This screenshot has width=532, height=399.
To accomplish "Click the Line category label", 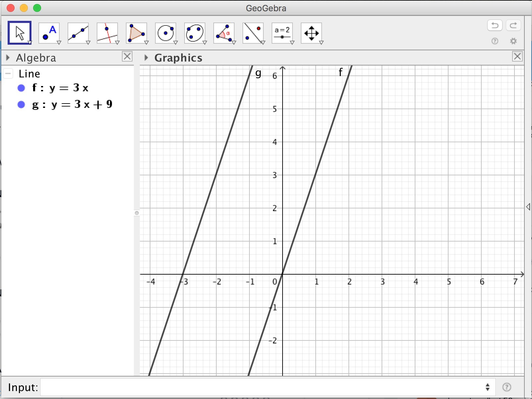I will 29,74.
